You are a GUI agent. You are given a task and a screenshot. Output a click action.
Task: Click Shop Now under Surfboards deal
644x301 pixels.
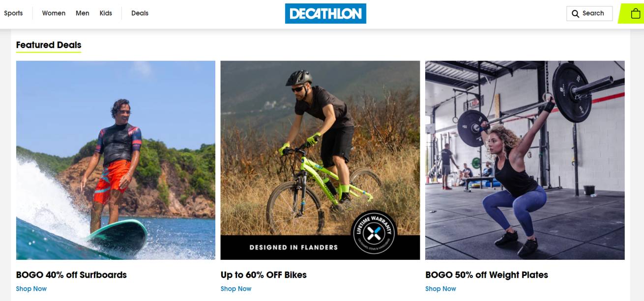tap(31, 289)
